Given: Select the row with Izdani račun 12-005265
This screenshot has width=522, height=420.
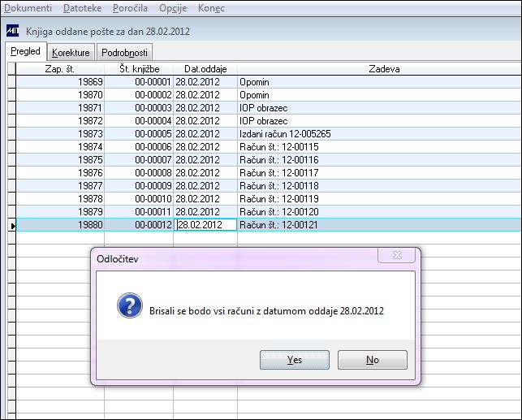Looking at the screenshot, I should coord(269,134).
